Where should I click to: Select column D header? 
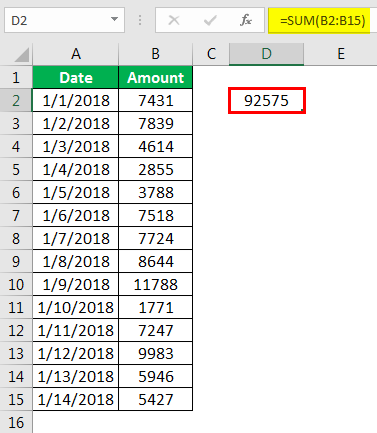coord(266,54)
